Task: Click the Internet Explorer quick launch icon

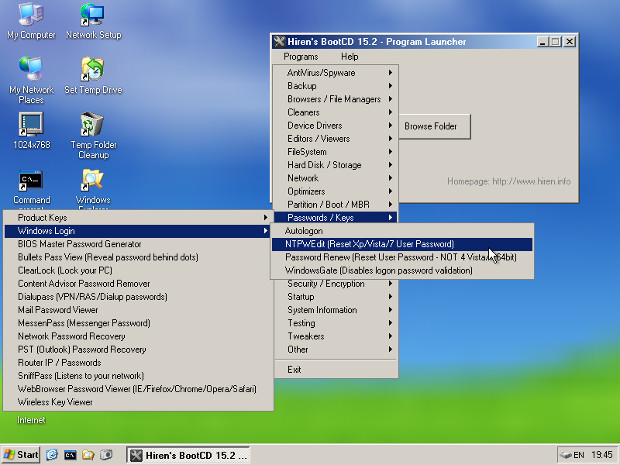Action: (x=52, y=455)
